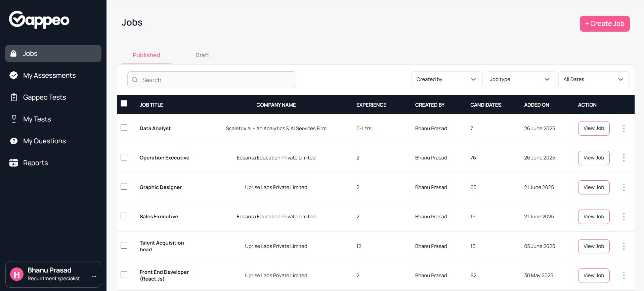Open more options for Graphic Designer row
This screenshot has width=644, height=291.
click(x=624, y=187)
